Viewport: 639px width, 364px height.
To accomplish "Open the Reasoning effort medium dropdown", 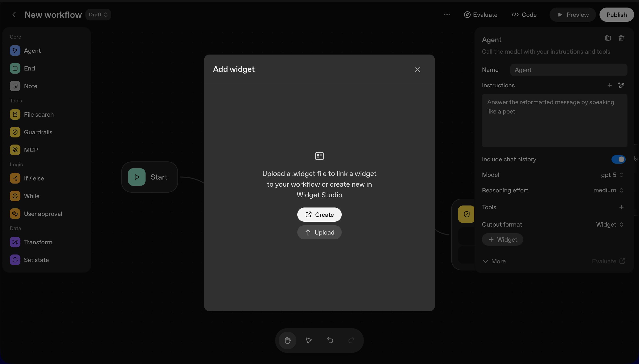I will [x=608, y=190].
